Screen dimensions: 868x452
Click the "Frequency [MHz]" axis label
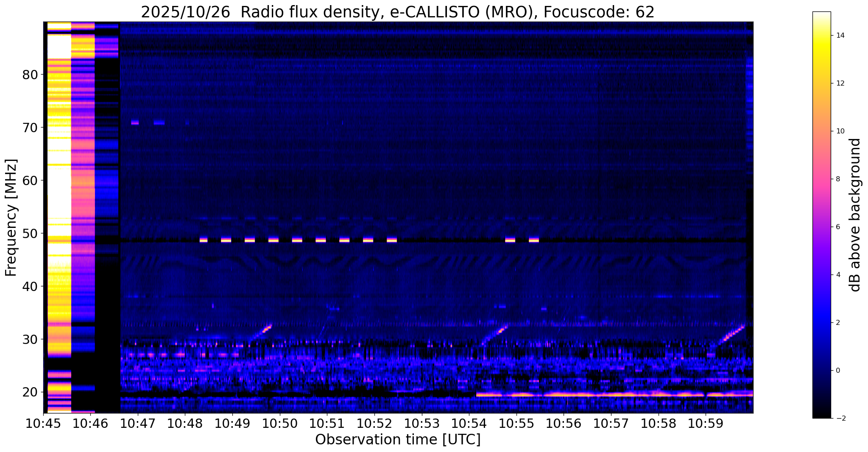pos(11,218)
